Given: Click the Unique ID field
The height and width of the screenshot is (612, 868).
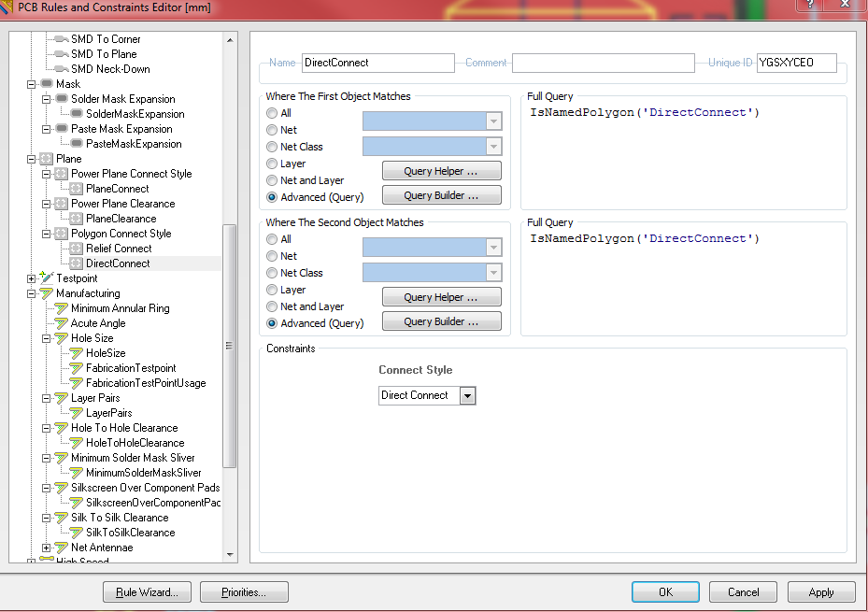Looking at the screenshot, I should coord(797,63).
